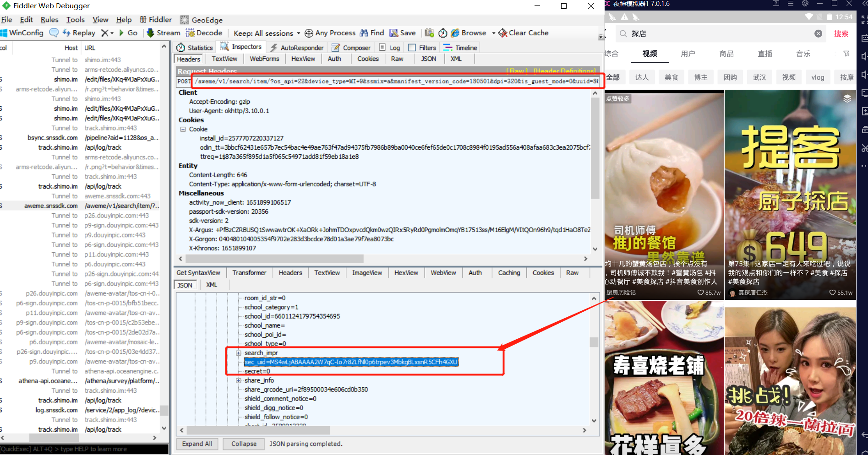Collapse the Cookie tree node
Viewport: 868px width, 455px height.
[183, 129]
